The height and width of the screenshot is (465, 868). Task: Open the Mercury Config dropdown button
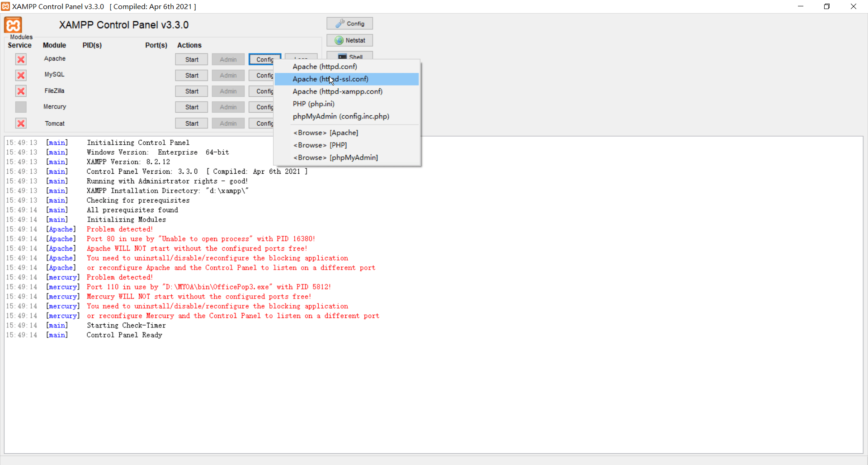tap(261, 107)
